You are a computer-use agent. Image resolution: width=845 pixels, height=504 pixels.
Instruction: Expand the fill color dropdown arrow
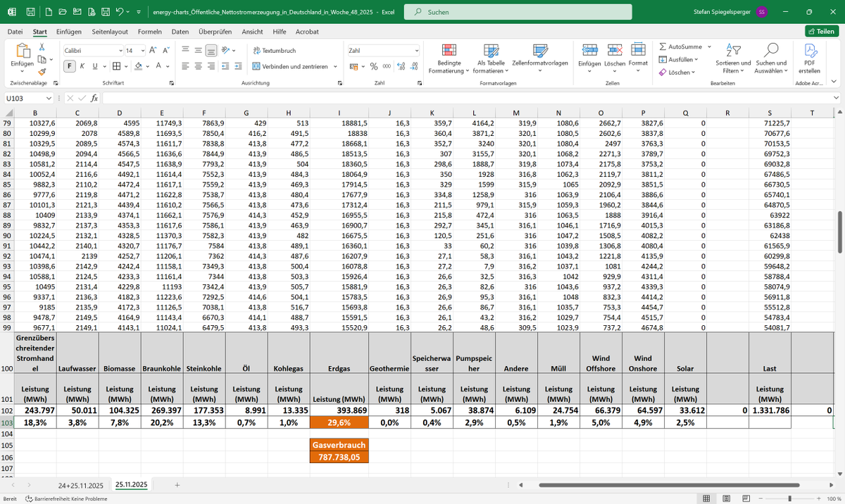click(x=147, y=66)
